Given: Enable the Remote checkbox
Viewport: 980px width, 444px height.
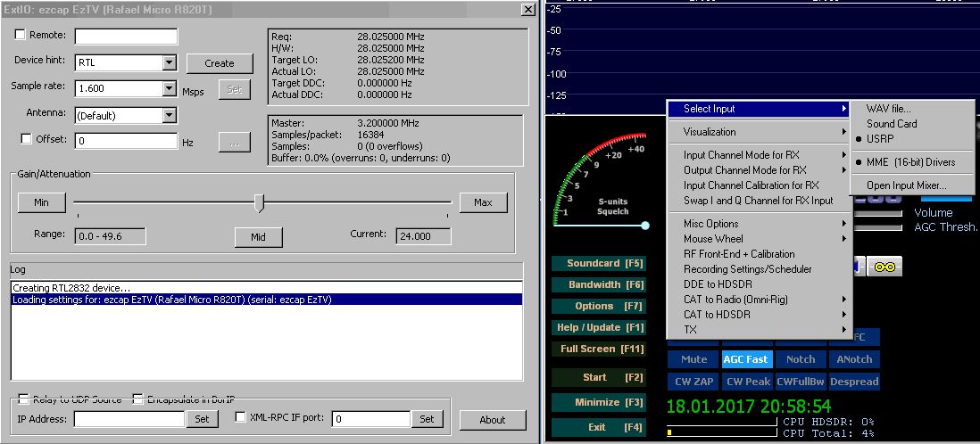Looking at the screenshot, I should point(21,35).
